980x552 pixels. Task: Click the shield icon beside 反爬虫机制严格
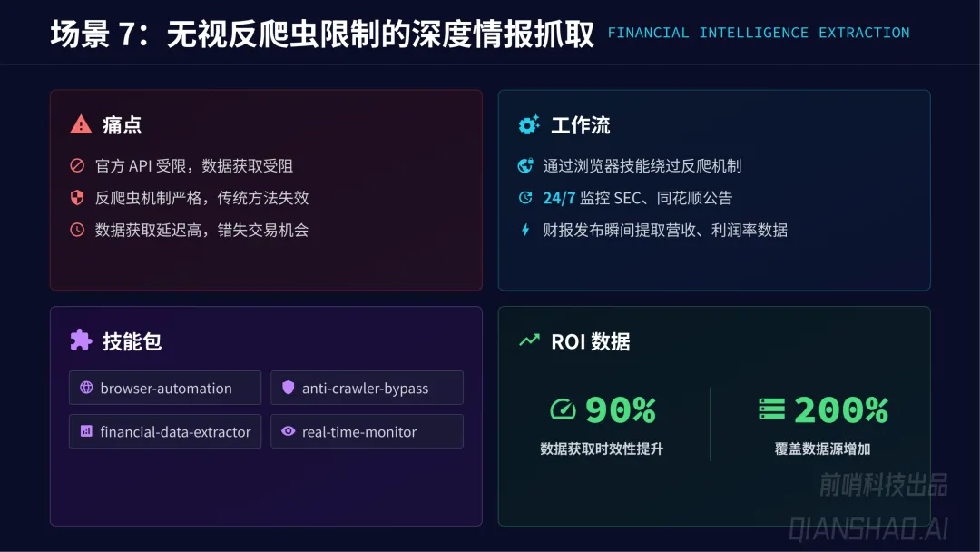click(x=77, y=198)
